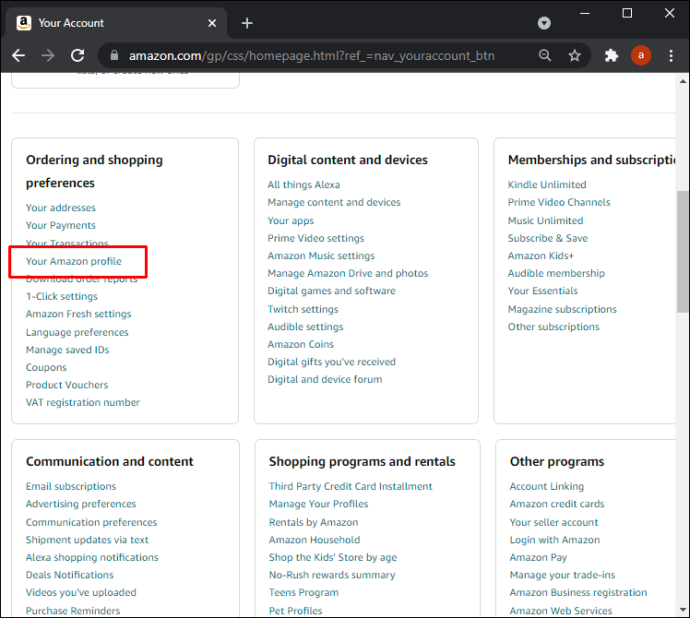Click the padlock site info icon
This screenshot has width=690, height=618.
[x=114, y=55]
